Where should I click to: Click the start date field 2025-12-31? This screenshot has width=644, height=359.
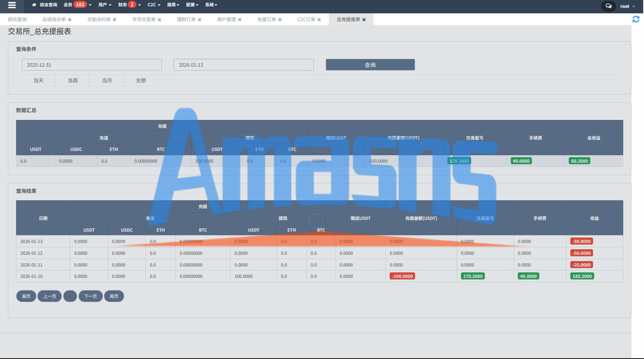[x=92, y=65]
